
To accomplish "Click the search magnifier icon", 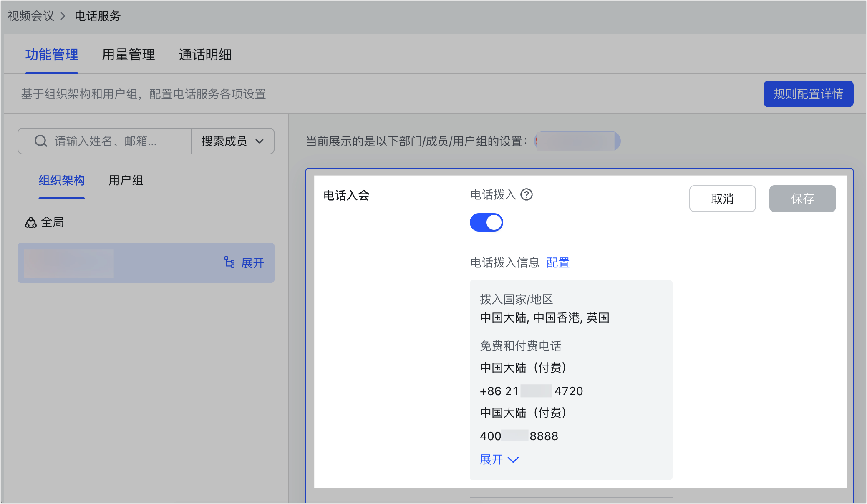I will [x=40, y=141].
